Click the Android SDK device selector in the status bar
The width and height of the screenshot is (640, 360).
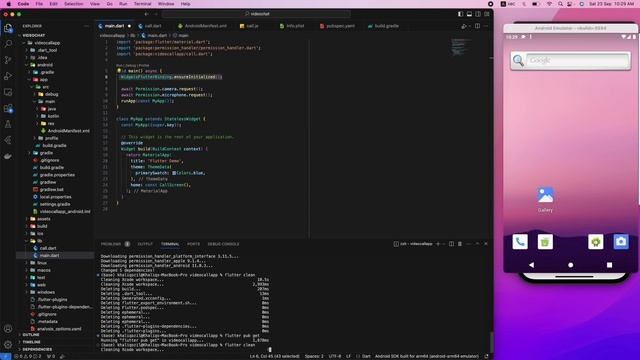coord(427,356)
